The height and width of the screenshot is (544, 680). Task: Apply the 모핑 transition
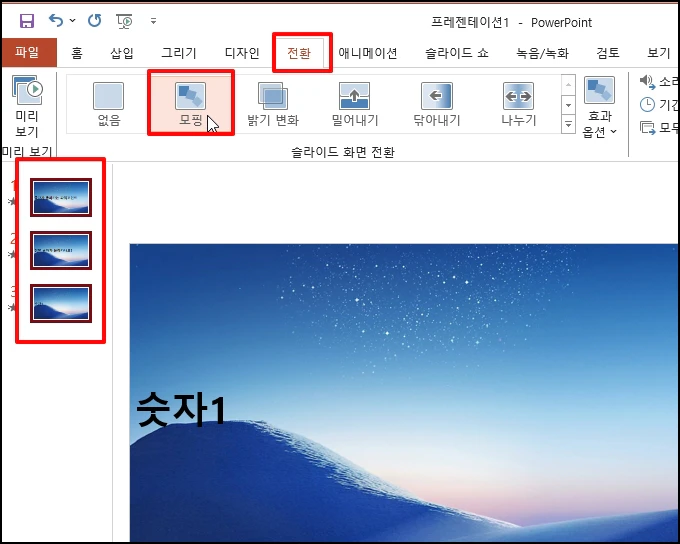click(191, 104)
